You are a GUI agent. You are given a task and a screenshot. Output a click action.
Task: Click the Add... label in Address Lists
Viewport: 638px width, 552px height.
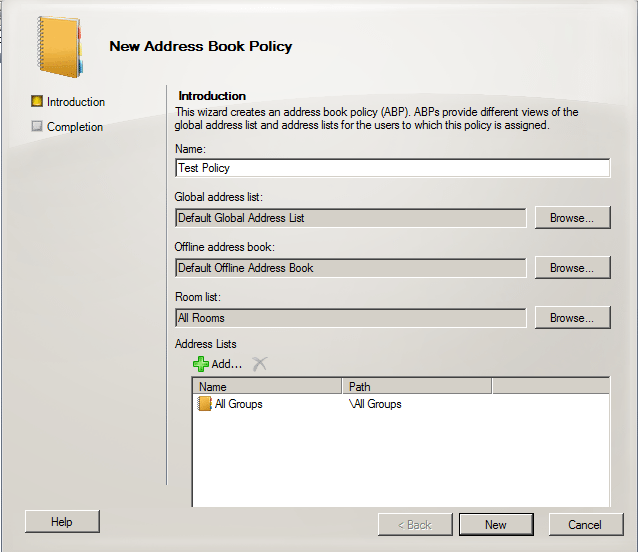(x=227, y=364)
